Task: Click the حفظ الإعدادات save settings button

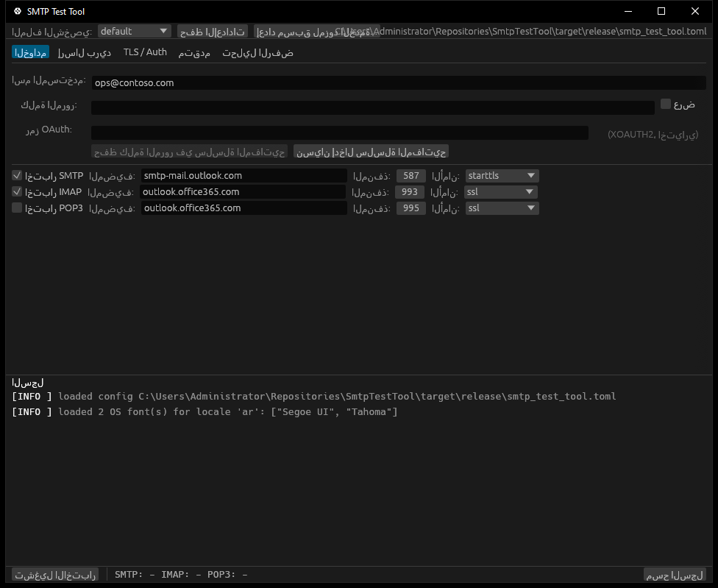Action: 213,32
